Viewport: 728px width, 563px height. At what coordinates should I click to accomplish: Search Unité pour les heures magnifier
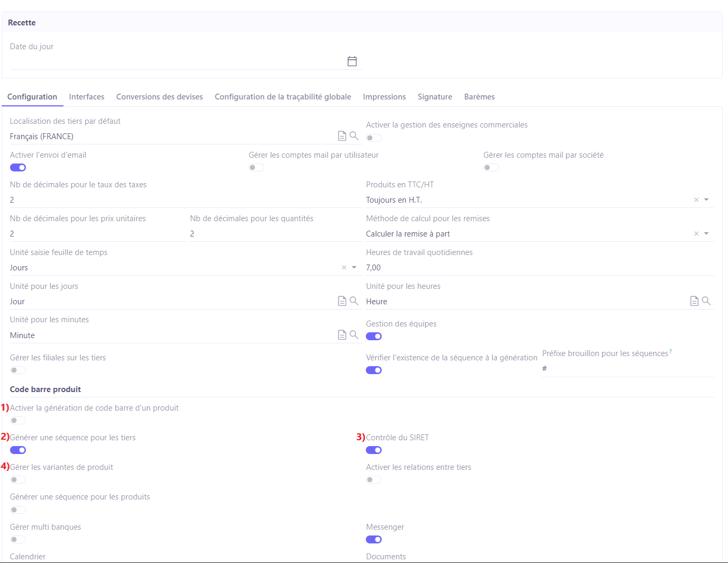click(x=706, y=301)
